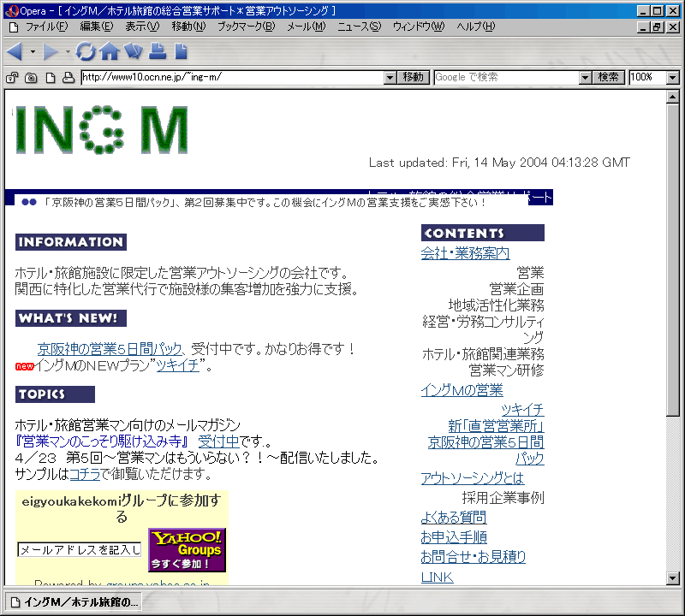Click the document icon left of ファイル menu

[14, 27]
